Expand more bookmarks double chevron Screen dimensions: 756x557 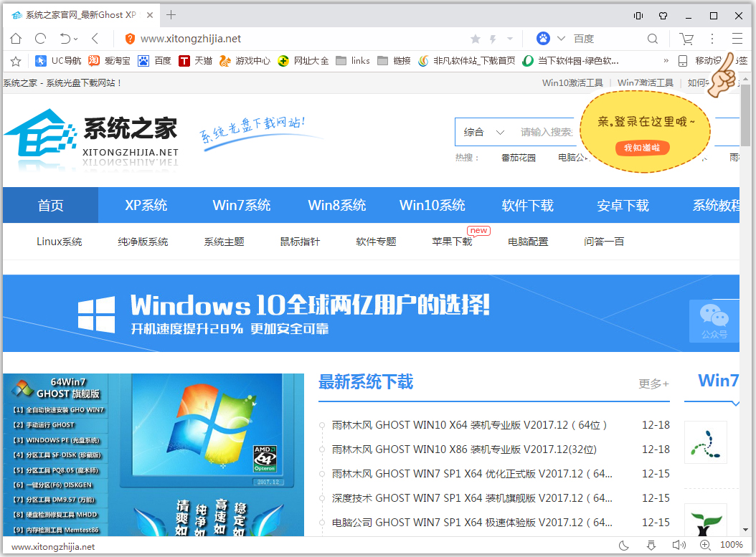click(x=666, y=61)
